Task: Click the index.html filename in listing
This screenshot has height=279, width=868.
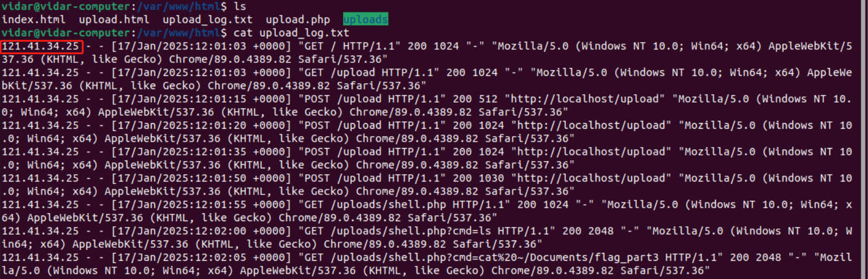Action: 33,19
